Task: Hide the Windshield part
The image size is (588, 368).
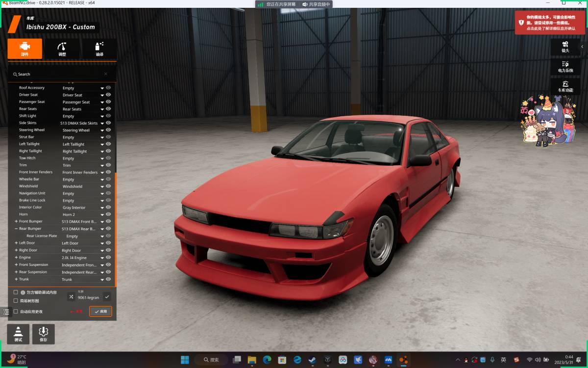Action: click(x=108, y=186)
